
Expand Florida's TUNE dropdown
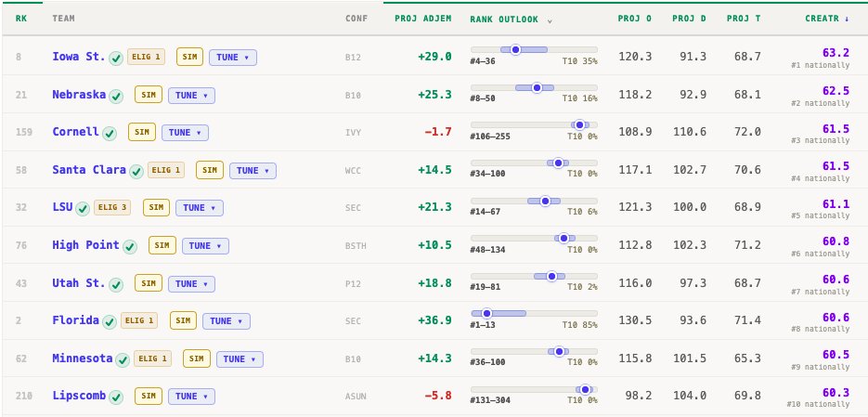click(227, 320)
